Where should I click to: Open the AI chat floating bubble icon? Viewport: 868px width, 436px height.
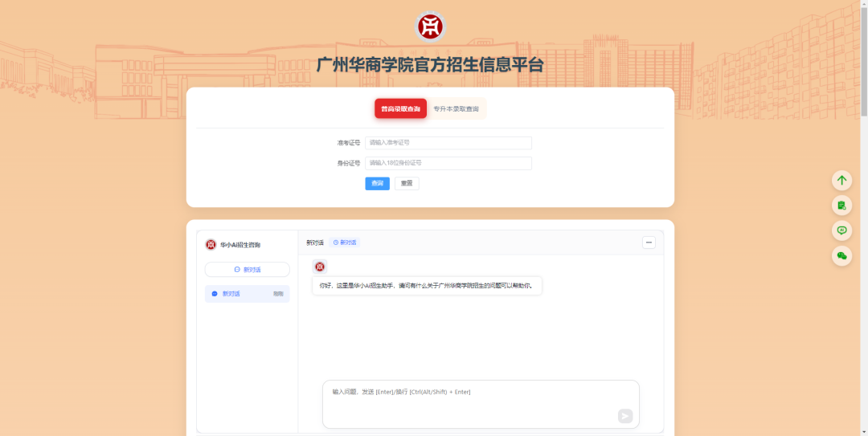point(841,230)
